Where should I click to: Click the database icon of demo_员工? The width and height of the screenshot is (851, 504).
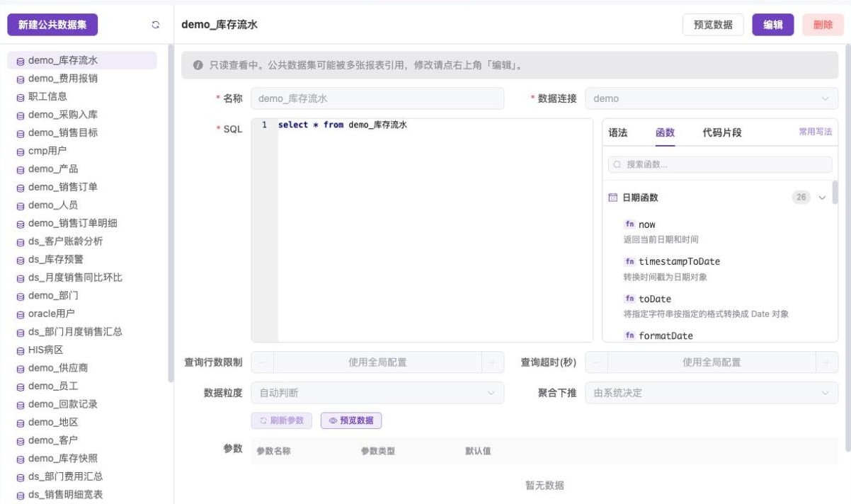[x=21, y=386]
